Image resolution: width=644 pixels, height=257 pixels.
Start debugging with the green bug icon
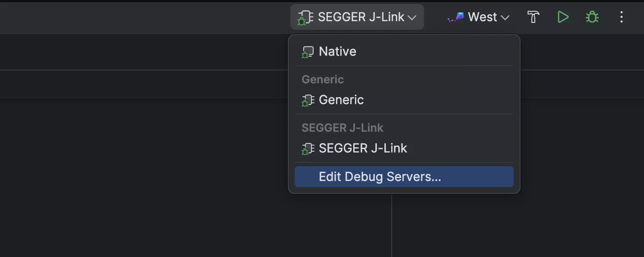[x=592, y=17]
